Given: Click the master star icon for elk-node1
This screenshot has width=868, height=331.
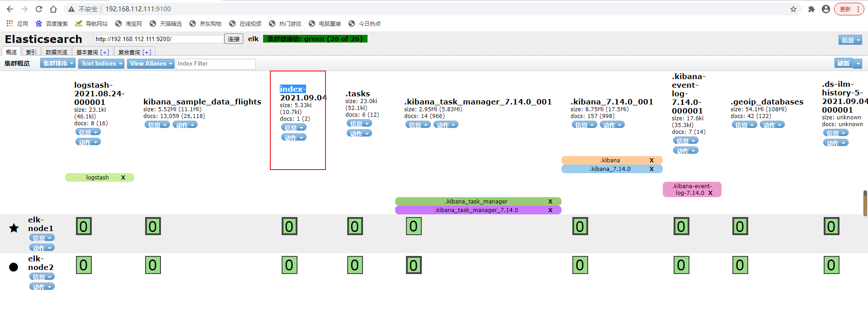Looking at the screenshot, I should coord(14,228).
